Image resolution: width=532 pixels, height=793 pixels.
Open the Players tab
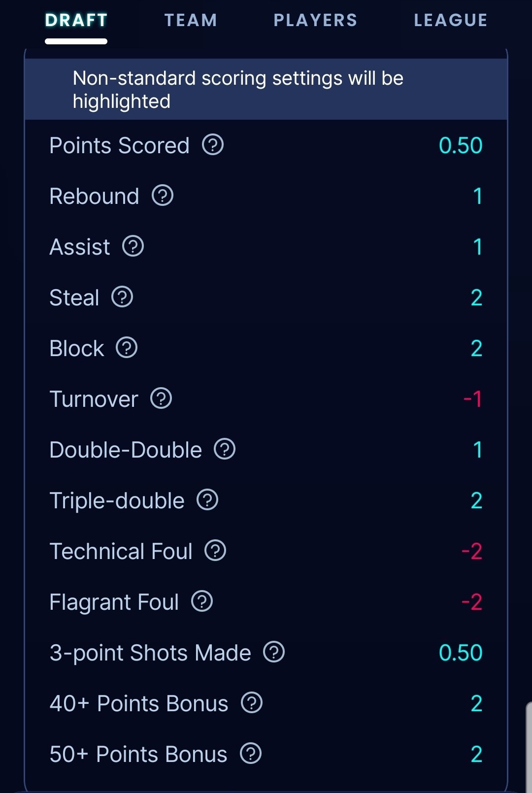pyautogui.click(x=315, y=20)
